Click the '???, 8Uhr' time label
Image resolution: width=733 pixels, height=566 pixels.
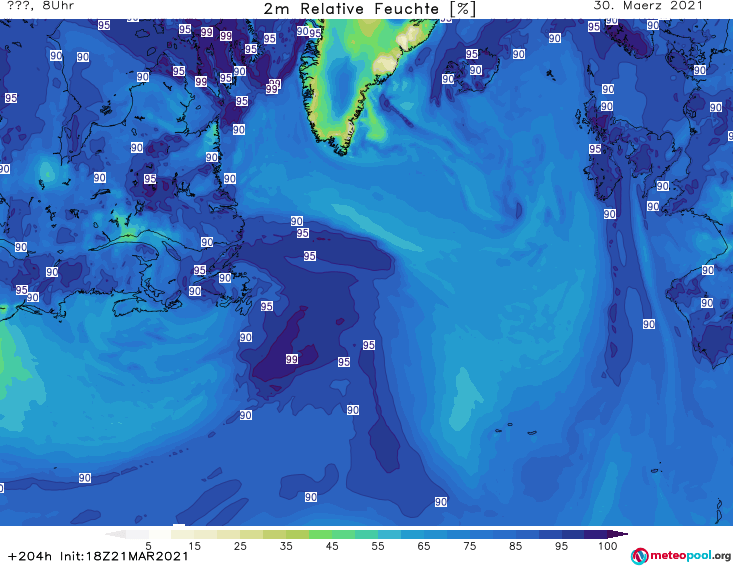[x=41, y=6]
